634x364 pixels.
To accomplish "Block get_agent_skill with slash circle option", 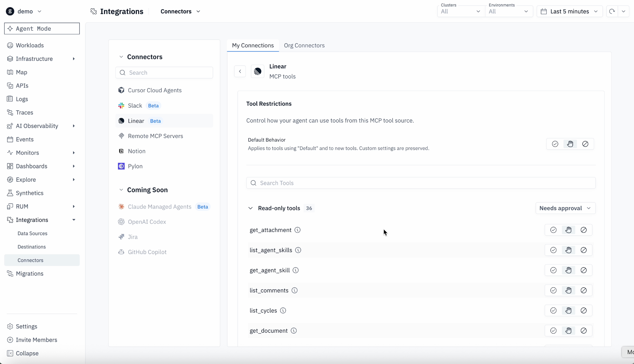I will [x=584, y=270].
